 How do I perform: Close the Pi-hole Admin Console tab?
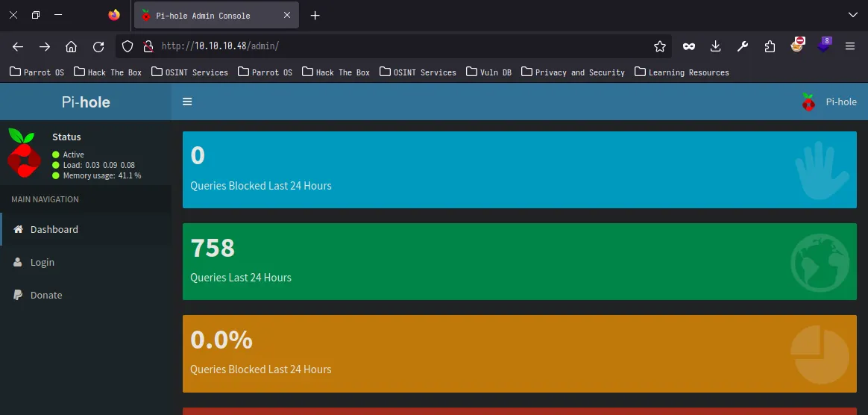click(x=287, y=15)
